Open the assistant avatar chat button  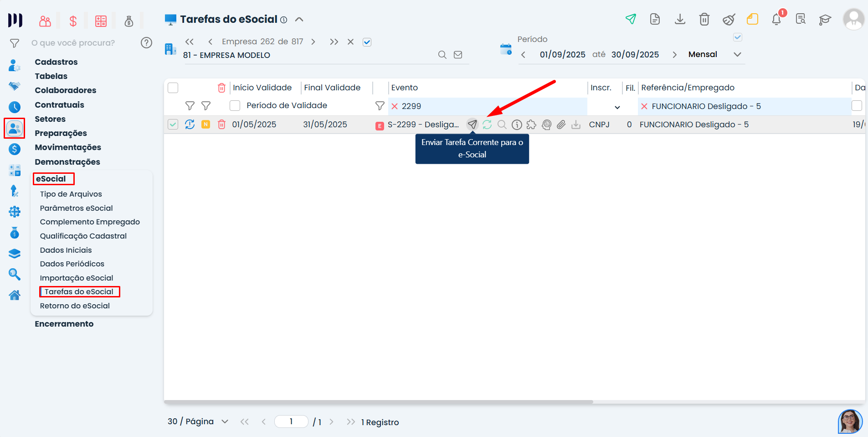pyautogui.click(x=850, y=421)
